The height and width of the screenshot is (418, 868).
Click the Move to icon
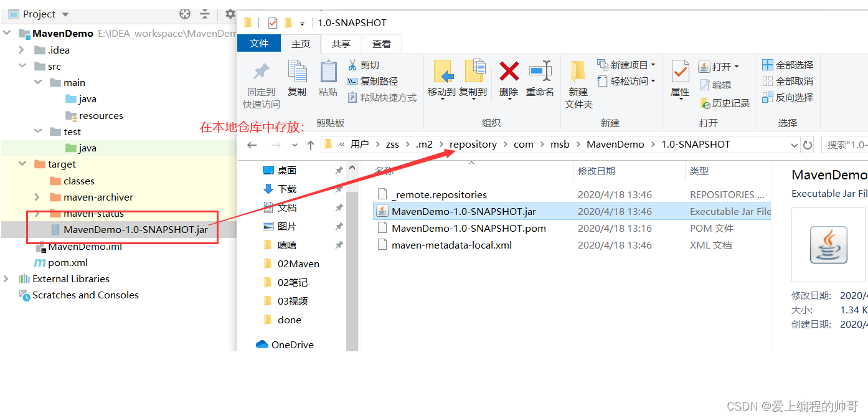pos(442,72)
